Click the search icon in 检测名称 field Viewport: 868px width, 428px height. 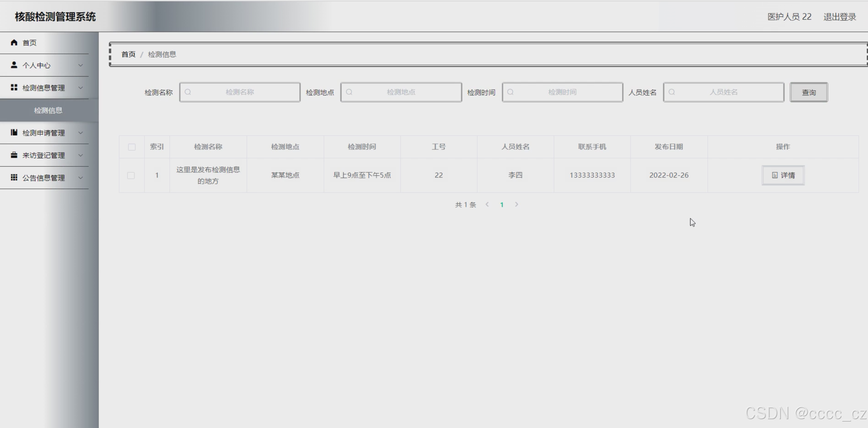188,92
